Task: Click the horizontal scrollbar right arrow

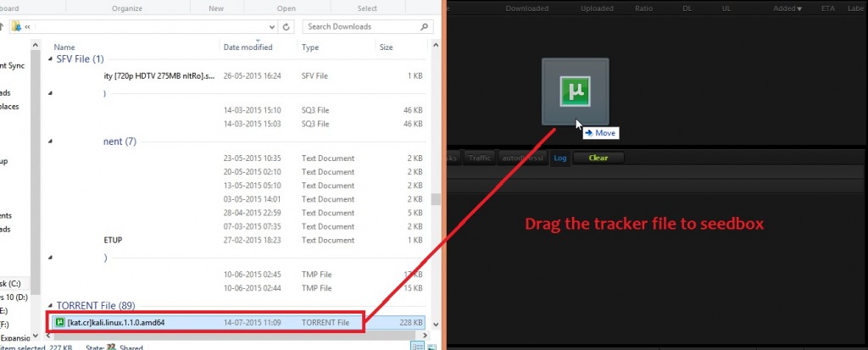Action: [x=426, y=336]
